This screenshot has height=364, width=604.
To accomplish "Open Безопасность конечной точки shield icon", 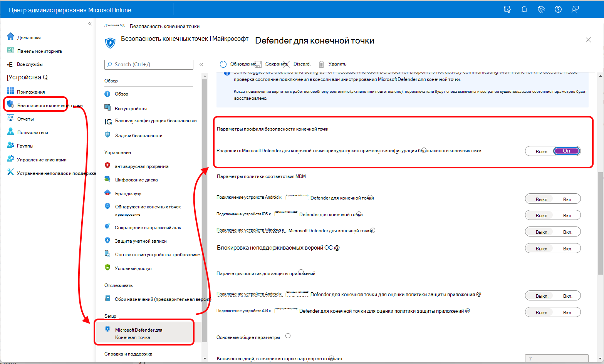I will point(10,104).
